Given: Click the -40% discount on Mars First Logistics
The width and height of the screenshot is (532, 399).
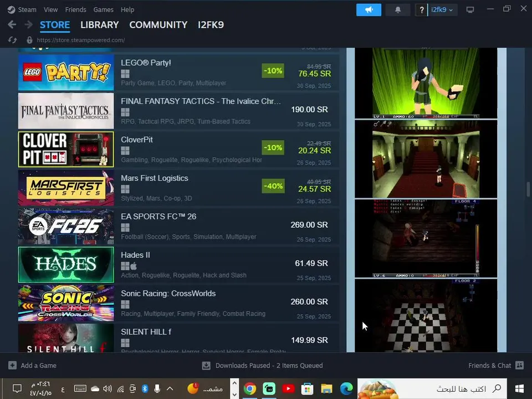Looking at the screenshot, I should pyautogui.click(x=273, y=186).
